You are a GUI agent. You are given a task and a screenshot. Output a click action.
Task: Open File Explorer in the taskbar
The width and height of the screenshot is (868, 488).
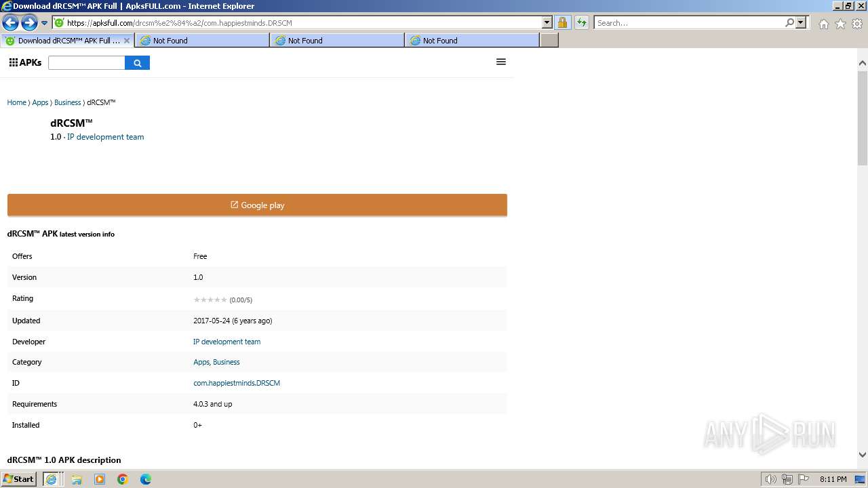click(77, 479)
